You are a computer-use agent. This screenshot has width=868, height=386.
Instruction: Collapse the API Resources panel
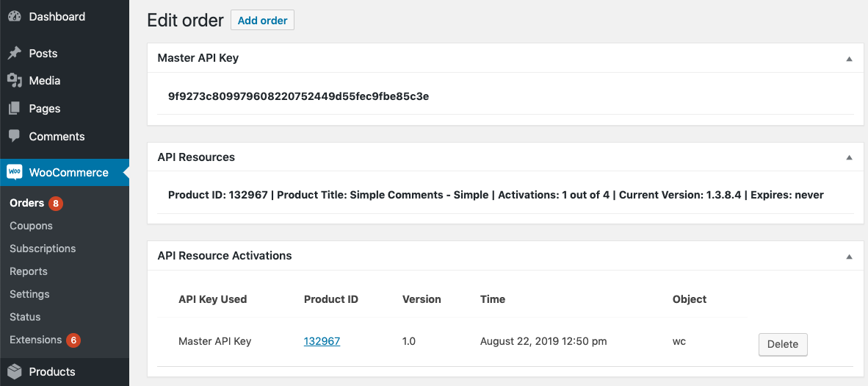pyautogui.click(x=849, y=157)
